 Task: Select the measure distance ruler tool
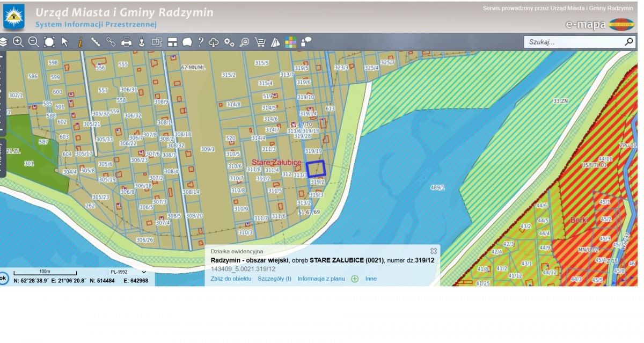click(x=96, y=42)
